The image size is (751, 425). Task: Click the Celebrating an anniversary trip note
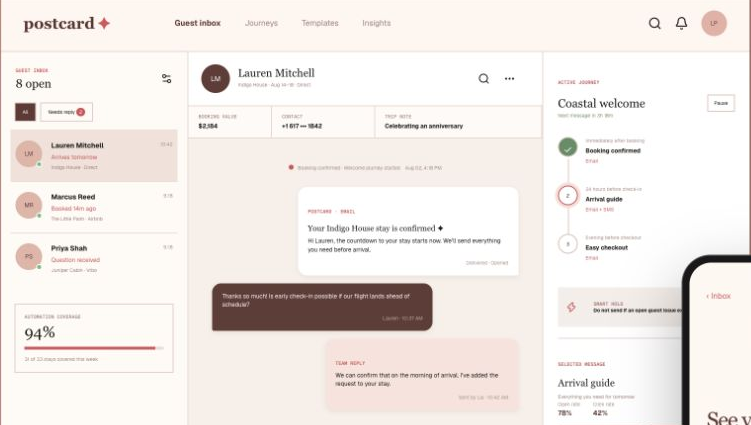tap(424, 126)
